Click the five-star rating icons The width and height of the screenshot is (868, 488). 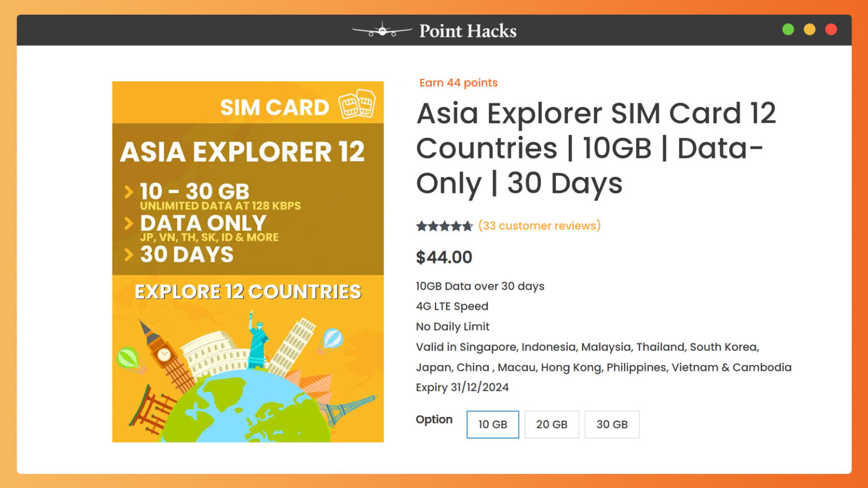[444, 225]
